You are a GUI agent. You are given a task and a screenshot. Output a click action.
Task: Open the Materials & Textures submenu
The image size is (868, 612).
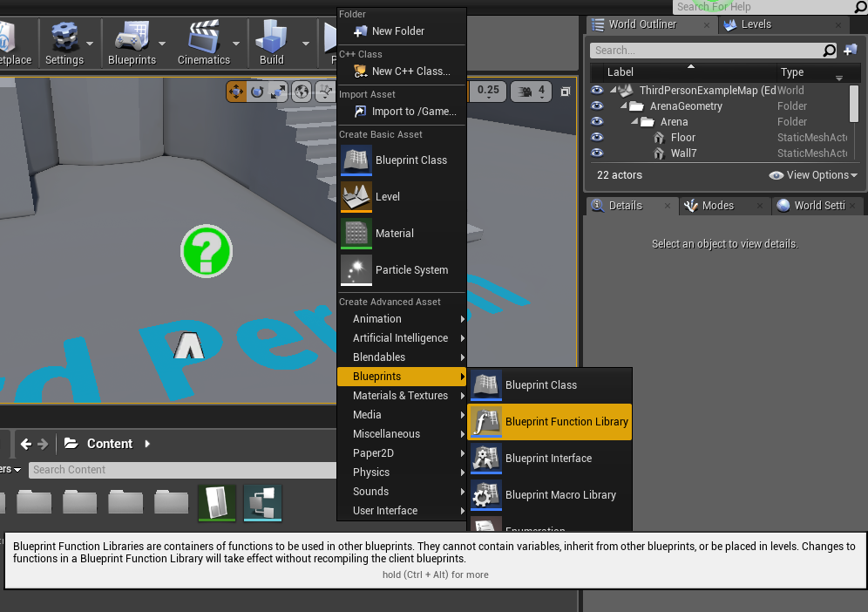[x=402, y=396]
